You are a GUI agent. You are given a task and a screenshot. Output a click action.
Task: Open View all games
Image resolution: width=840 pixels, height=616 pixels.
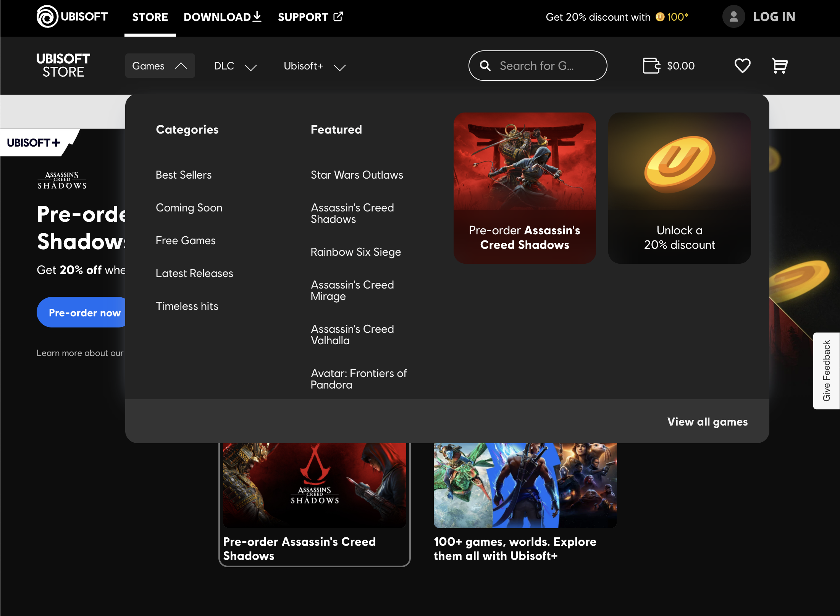point(707,422)
